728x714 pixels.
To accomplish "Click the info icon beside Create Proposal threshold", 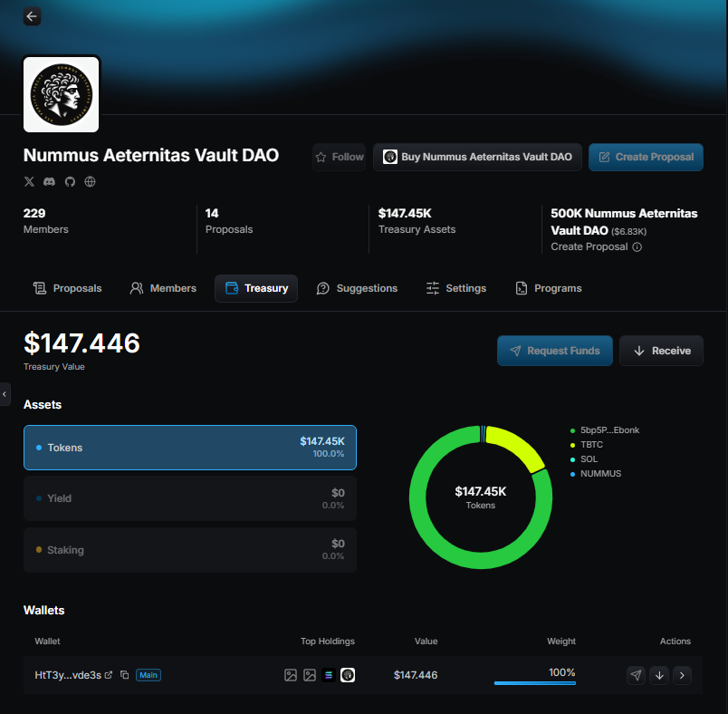I will tap(637, 246).
